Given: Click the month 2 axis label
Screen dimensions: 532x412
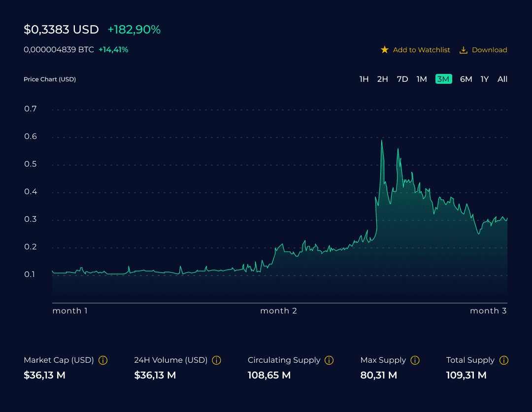Looking at the screenshot, I should tap(278, 310).
